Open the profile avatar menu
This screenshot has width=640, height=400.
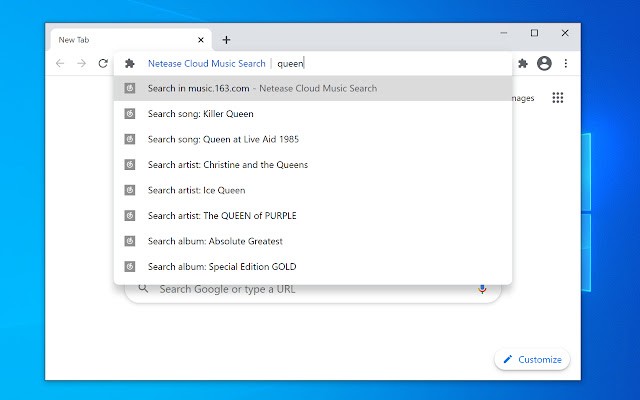(544, 63)
